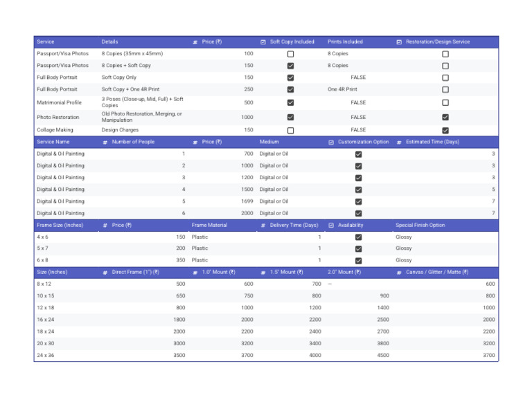This screenshot has height=411, width=532.
Task: Select the Matrimonial Profile cell
Action: (x=66, y=102)
